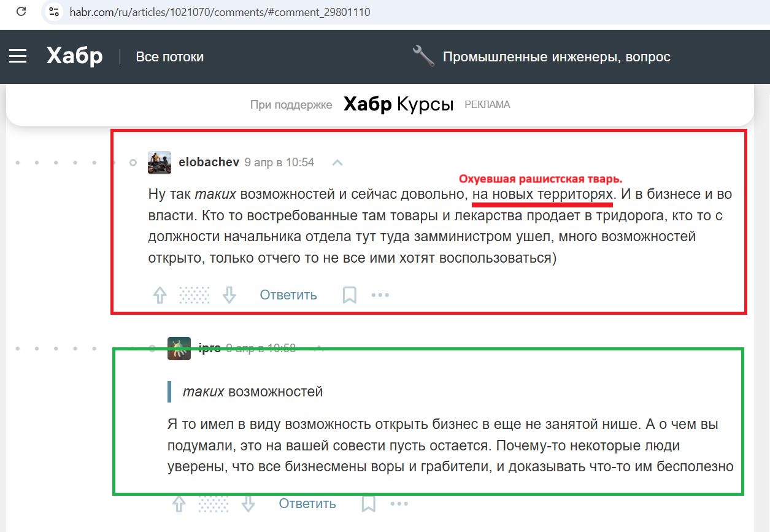Reply to ipre with Ответить
Image resolution: width=770 pixels, height=532 pixels.
click(307, 504)
